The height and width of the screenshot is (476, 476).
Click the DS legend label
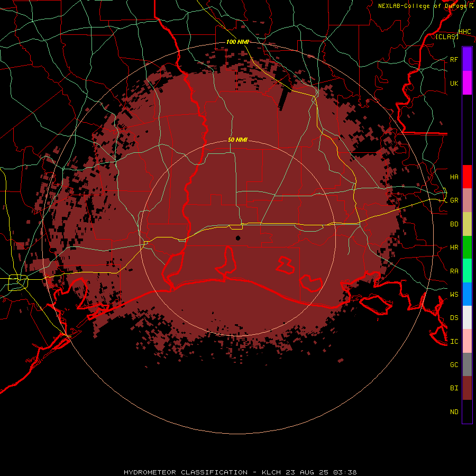pos(454,318)
